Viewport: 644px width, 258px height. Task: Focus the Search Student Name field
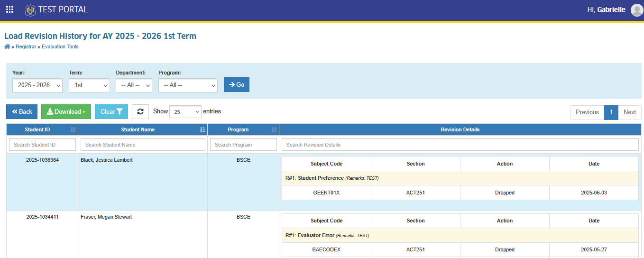[x=143, y=145]
